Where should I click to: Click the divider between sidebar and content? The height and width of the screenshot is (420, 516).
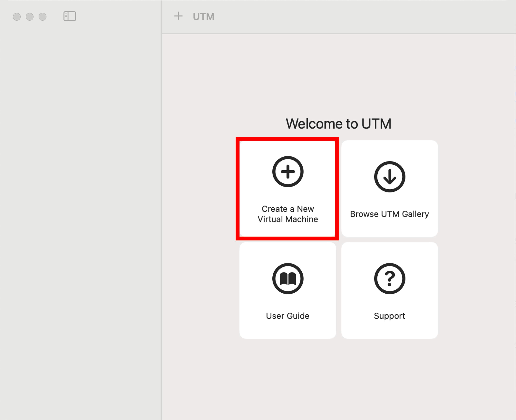click(161, 218)
